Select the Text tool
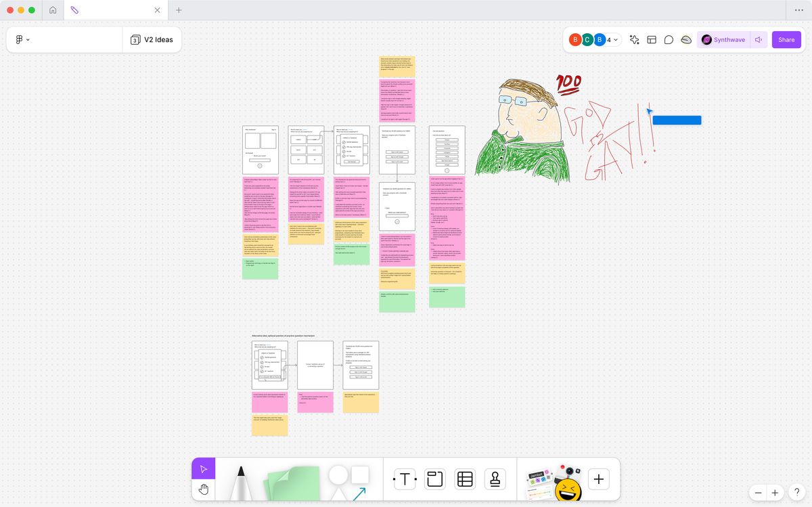The image size is (812, 507). coord(404,479)
